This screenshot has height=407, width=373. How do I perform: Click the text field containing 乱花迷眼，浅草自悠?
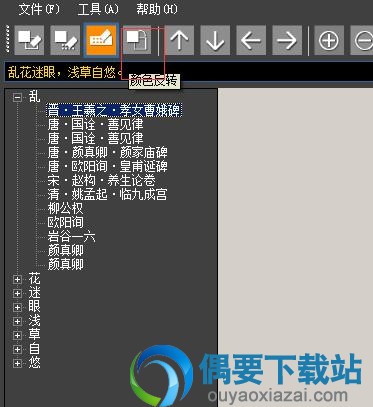[x=188, y=72]
